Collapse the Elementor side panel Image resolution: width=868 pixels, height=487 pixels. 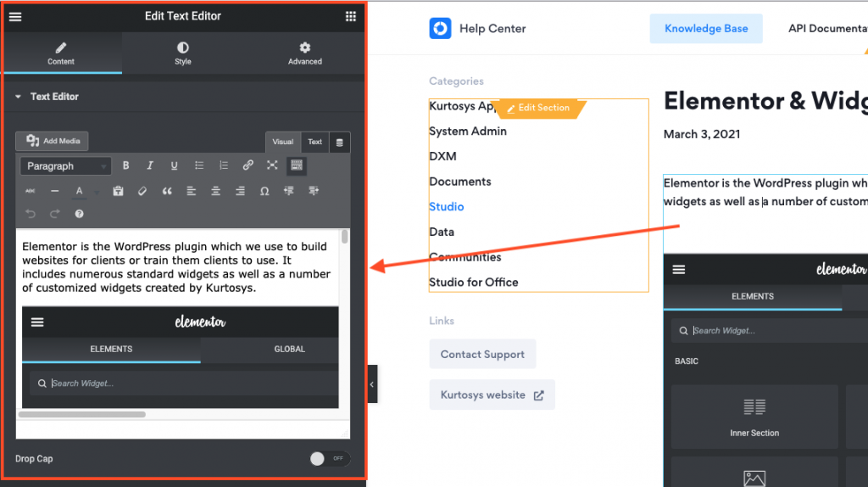tap(372, 384)
